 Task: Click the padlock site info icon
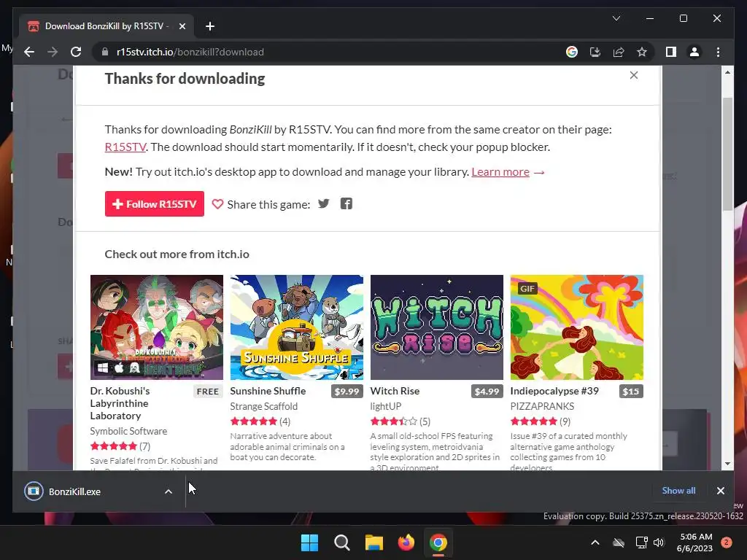(x=105, y=52)
